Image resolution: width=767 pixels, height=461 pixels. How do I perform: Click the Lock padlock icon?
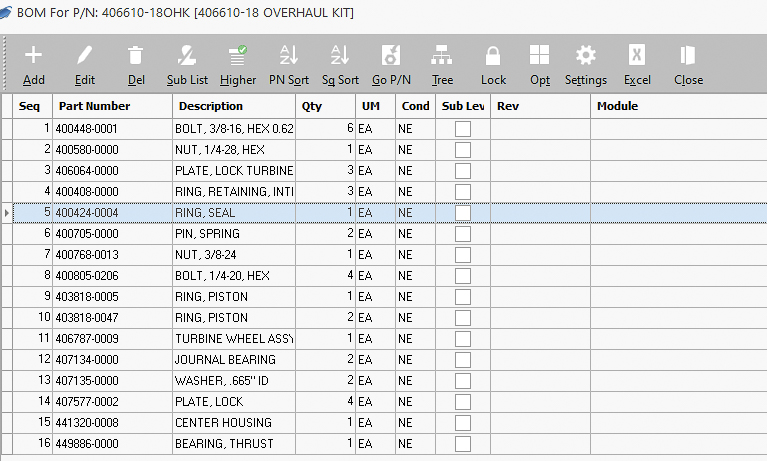point(493,56)
